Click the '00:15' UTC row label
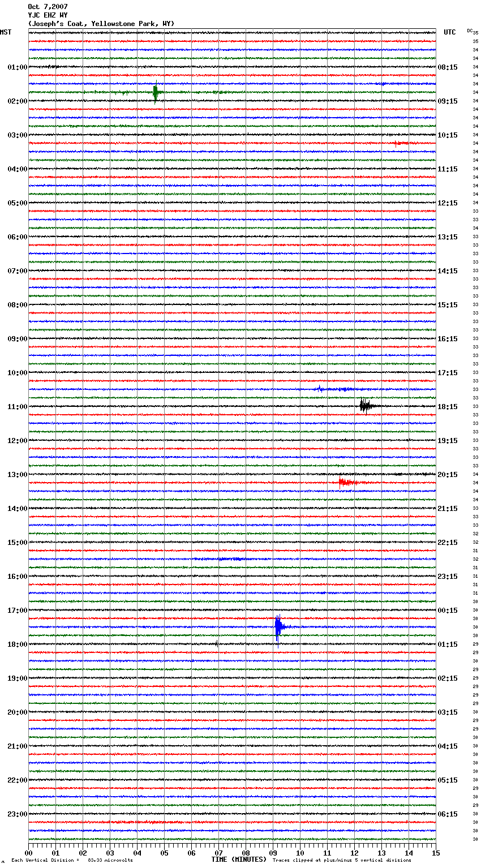The image size is (481, 868). 448,611
